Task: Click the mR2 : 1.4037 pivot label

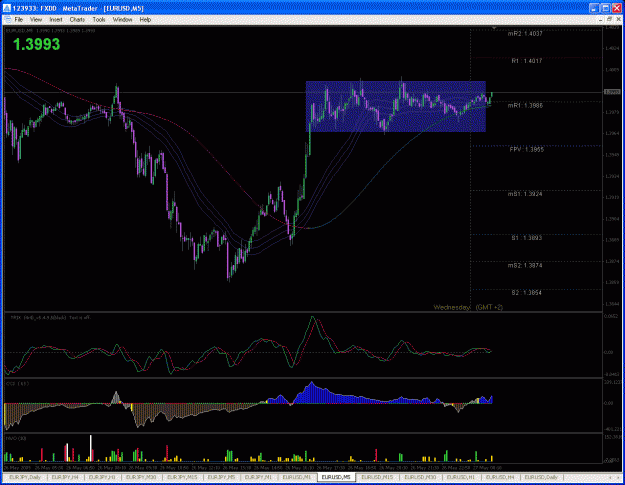Action: point(525,34)
